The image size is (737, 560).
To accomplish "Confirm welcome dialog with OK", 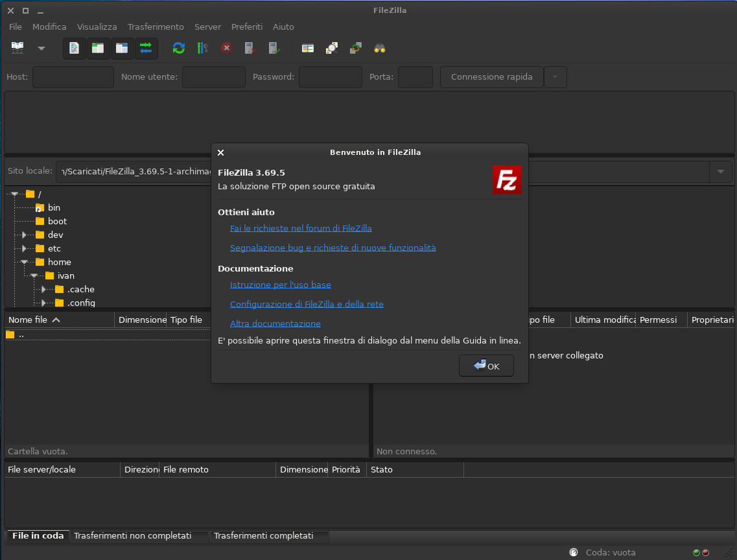I will tap(487, 366).
